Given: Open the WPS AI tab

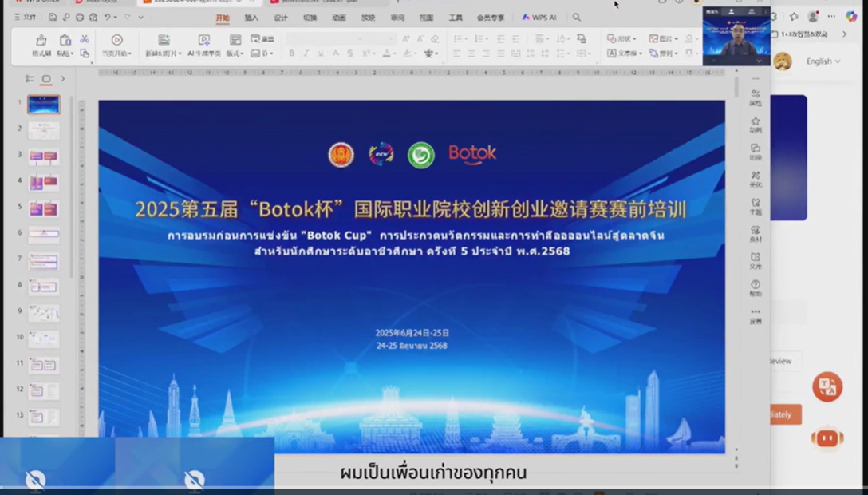Looking at the screenshot, I should 539,18.
